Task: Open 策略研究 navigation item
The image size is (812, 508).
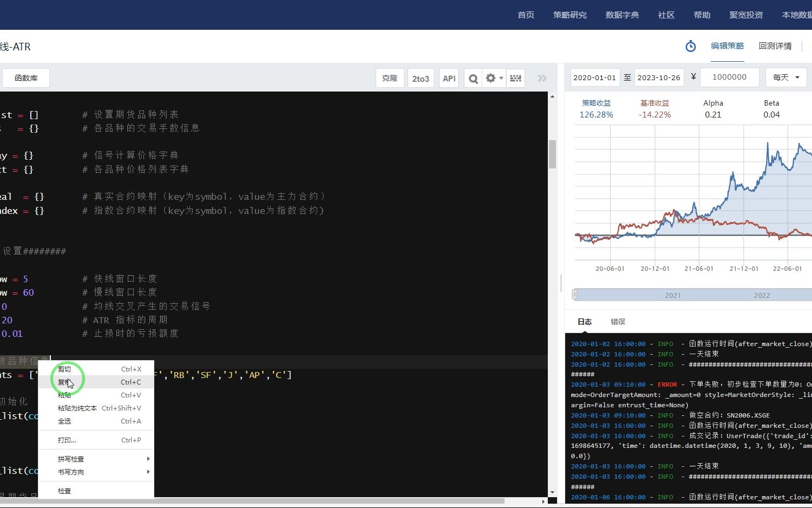Action: 569,15
